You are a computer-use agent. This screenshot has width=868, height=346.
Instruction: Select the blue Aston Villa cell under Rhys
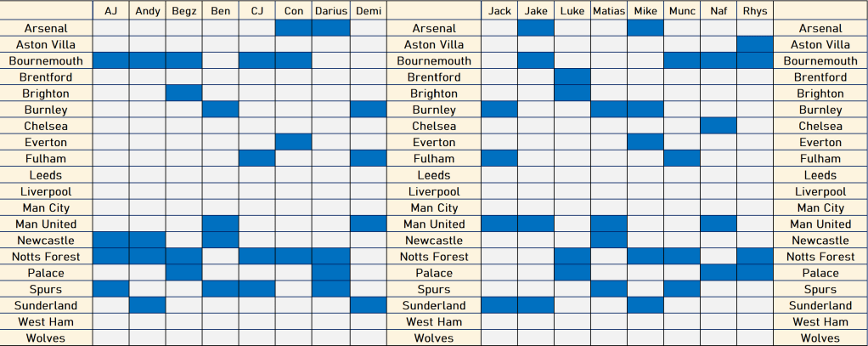(x=754, y=44)
